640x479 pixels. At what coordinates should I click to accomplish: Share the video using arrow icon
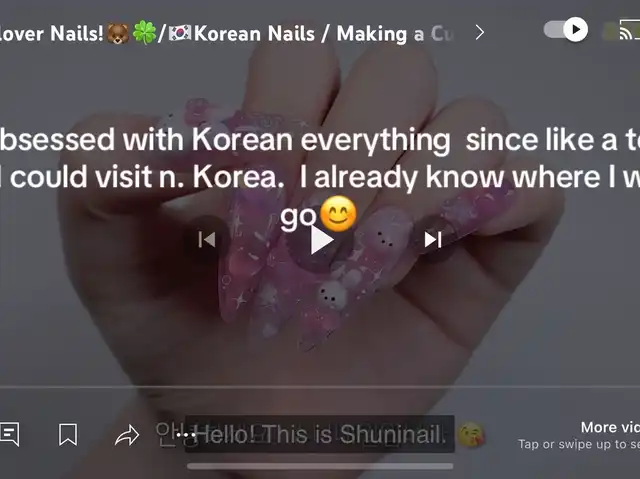[x=127, y=435]
